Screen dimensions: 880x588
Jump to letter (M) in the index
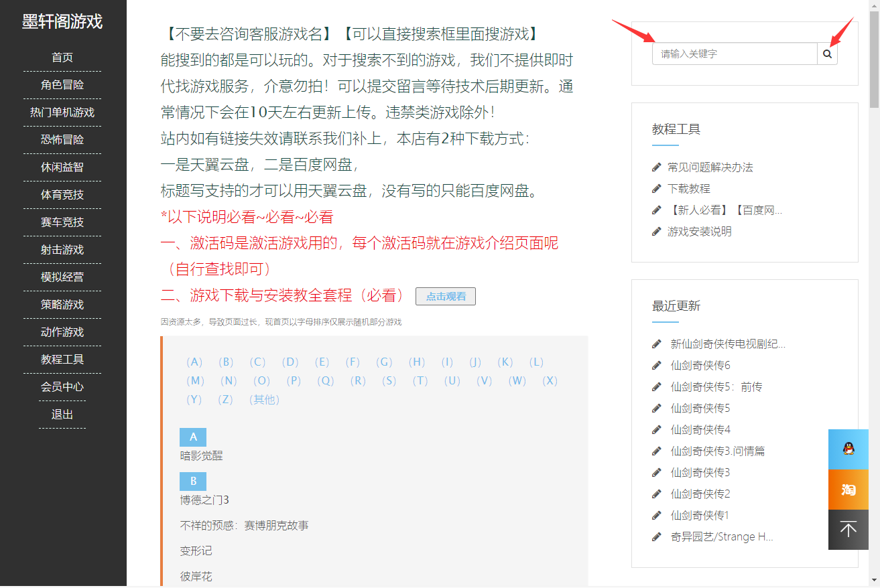[195, 381]
